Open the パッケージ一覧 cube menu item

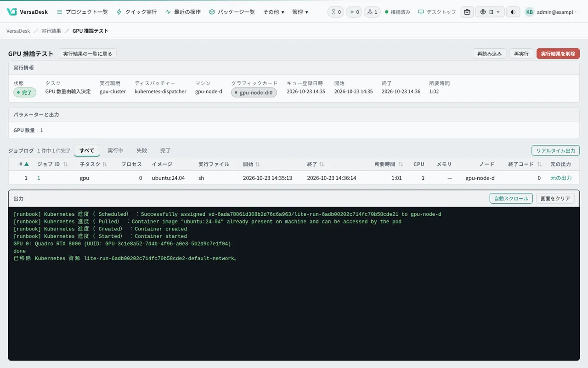232,12
